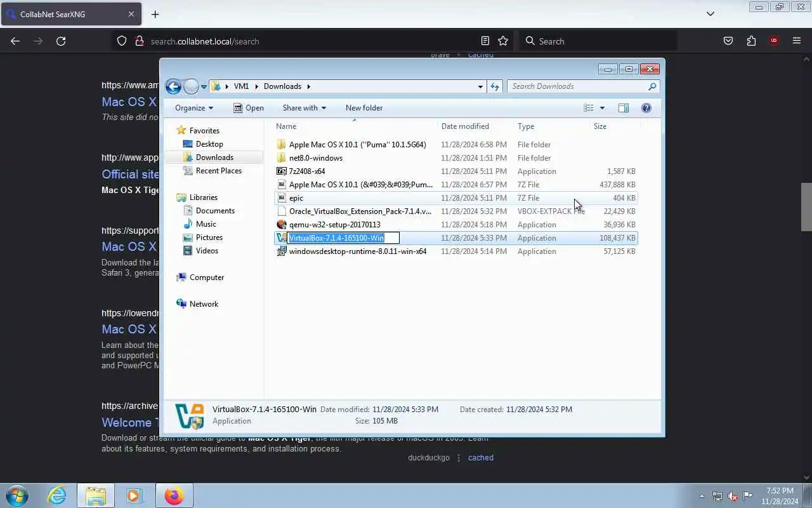Click browser back arrow in Firefox
The height and width of the screenshot is (508, 812).
click(15, 41)
